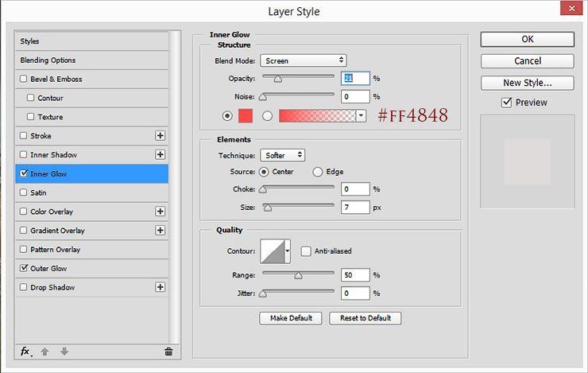Click the Cancel button
This screenshot has width=588, height=373.
point(528,60)
